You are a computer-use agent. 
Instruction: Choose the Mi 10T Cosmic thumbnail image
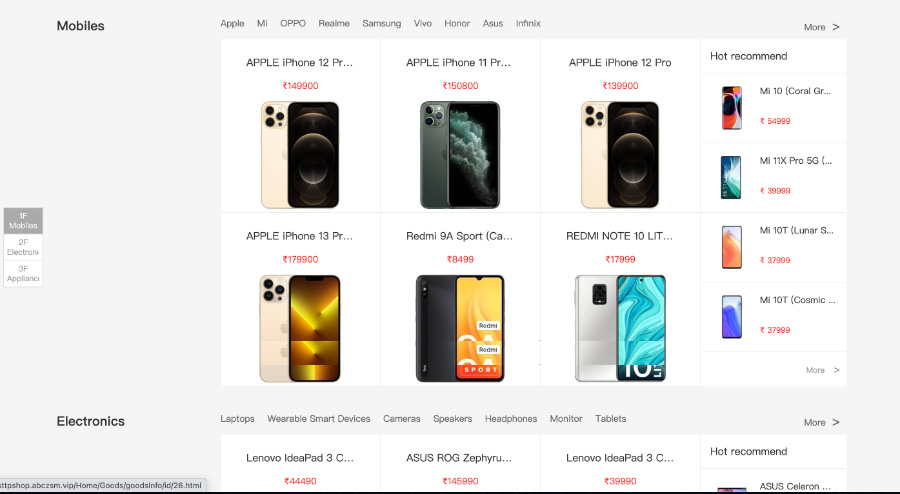[x=732, y=316]
